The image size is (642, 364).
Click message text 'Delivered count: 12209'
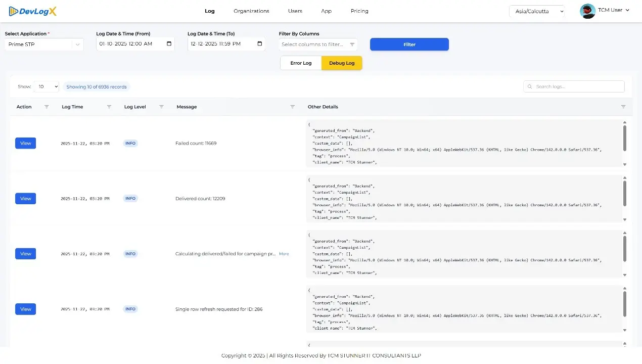pyautogui.click(x=200, y=199)
